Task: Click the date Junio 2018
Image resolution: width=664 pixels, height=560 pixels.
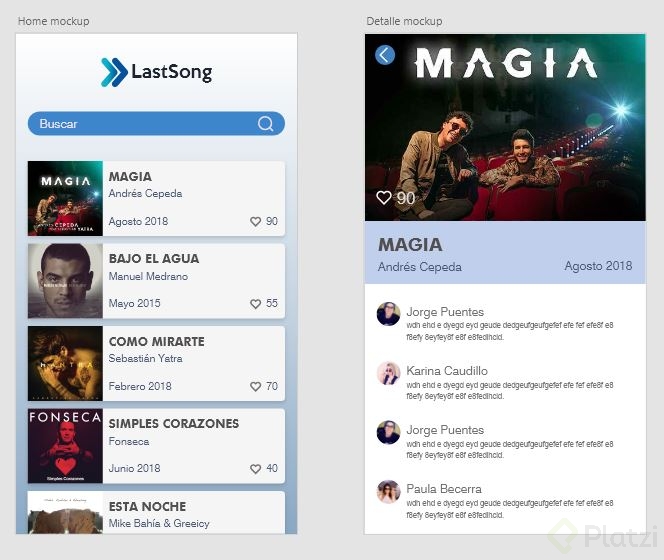Action: pos(134,468)
